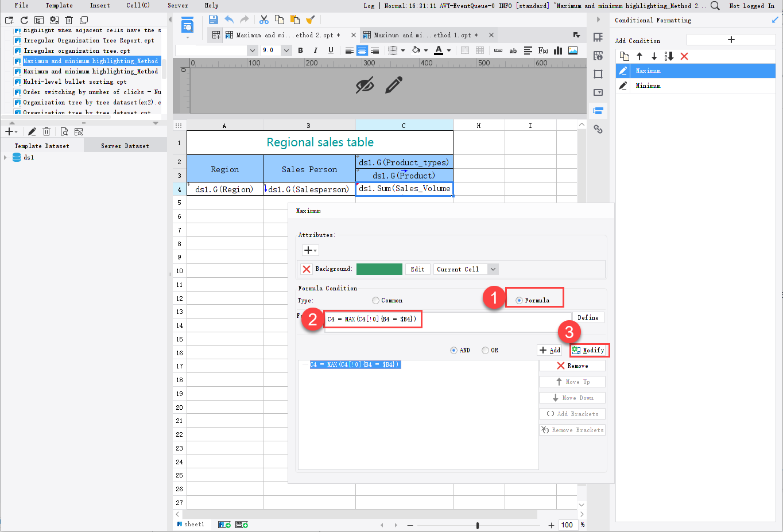This screenshot has height=532, width=783.
Task: Insert an image via the toolbar icon
Action: point(572,51)
